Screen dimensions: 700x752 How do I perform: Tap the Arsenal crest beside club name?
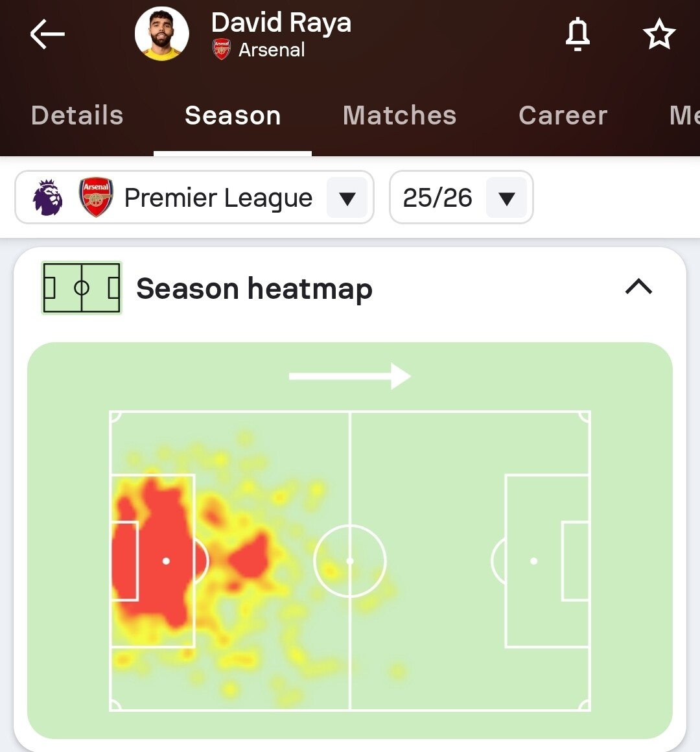point(222,50)
